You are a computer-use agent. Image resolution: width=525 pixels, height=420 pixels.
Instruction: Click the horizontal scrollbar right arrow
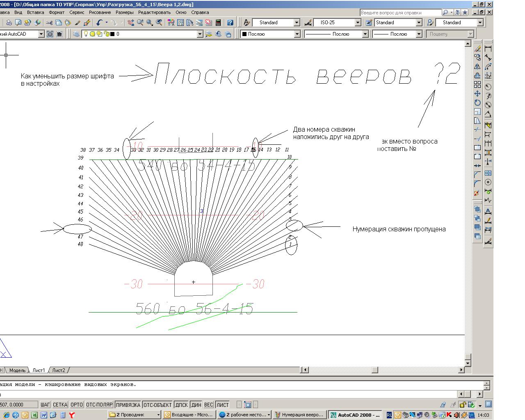click(461, 370)
